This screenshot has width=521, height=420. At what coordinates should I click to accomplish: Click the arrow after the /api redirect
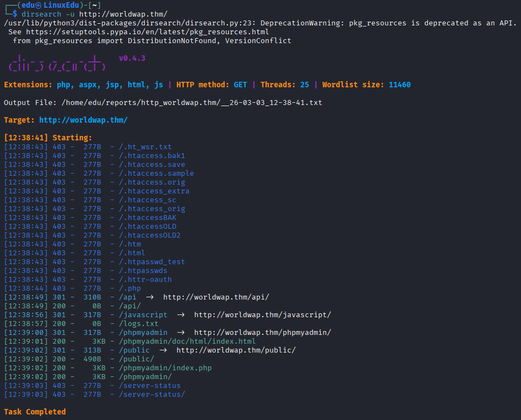pyautogui.click(x=150, y=297)
